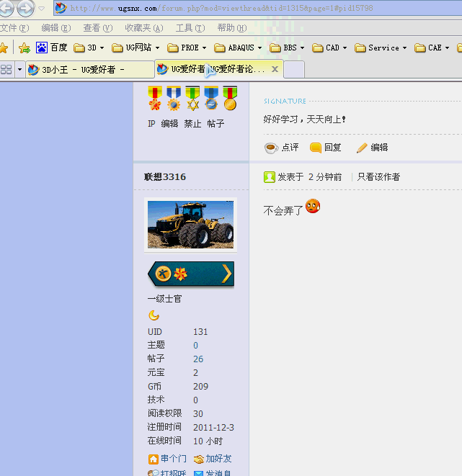Click the 百度 paw favicon
462x476 pixels.
coord(42,48)
